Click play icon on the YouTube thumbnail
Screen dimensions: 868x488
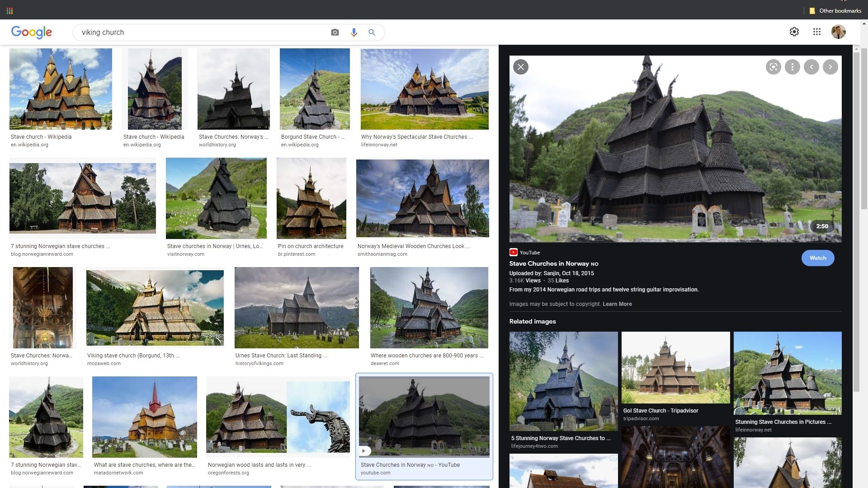pos(364,451)
